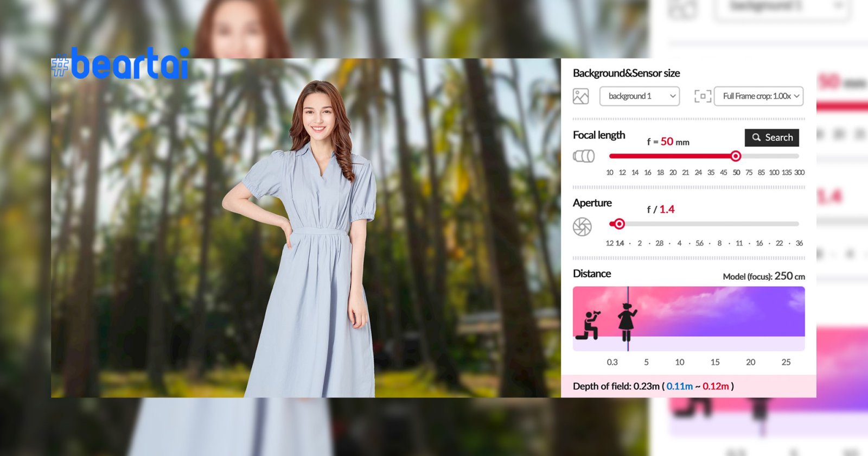The height and width of the screenshot is (456, 868).
Task: Click the focal length slider handle
Action: pos(736,156)
